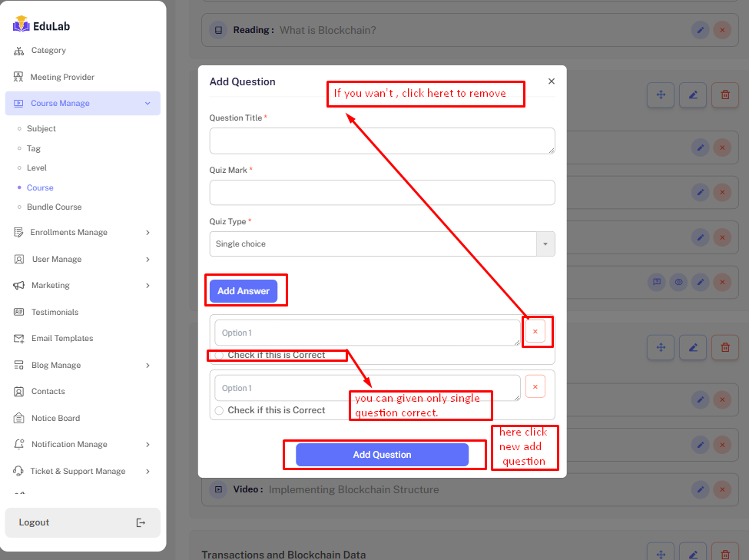Click into the Question Title field
749x560 pixels.
(x=382, y=141)
